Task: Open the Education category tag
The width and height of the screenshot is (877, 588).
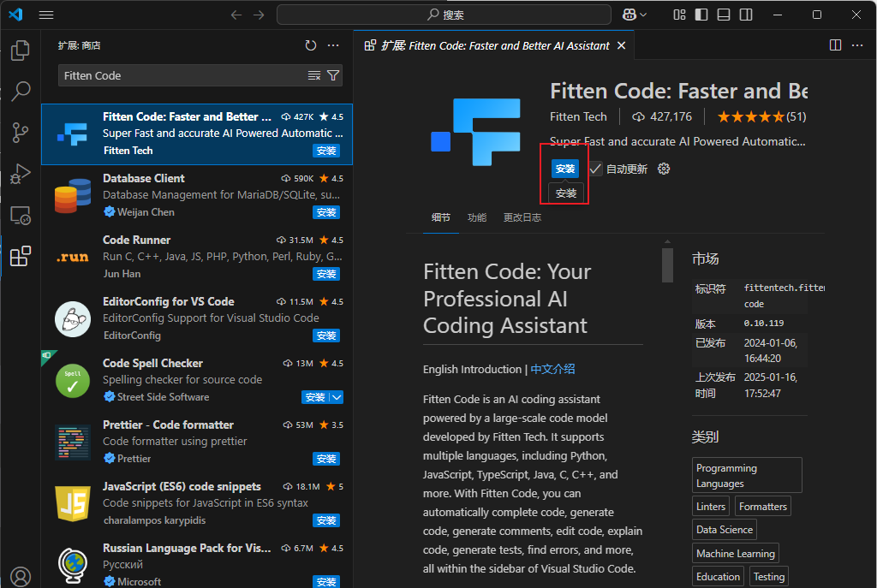Action: click(718, 576)
